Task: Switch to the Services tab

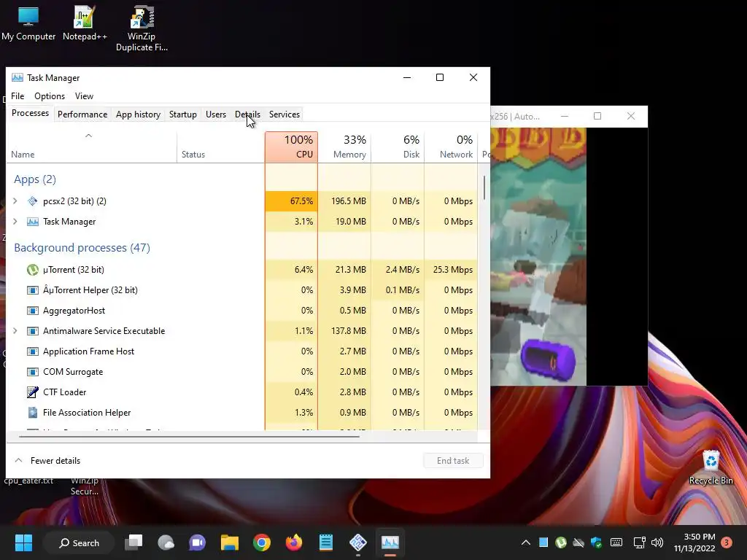Action: click(285, 114)
